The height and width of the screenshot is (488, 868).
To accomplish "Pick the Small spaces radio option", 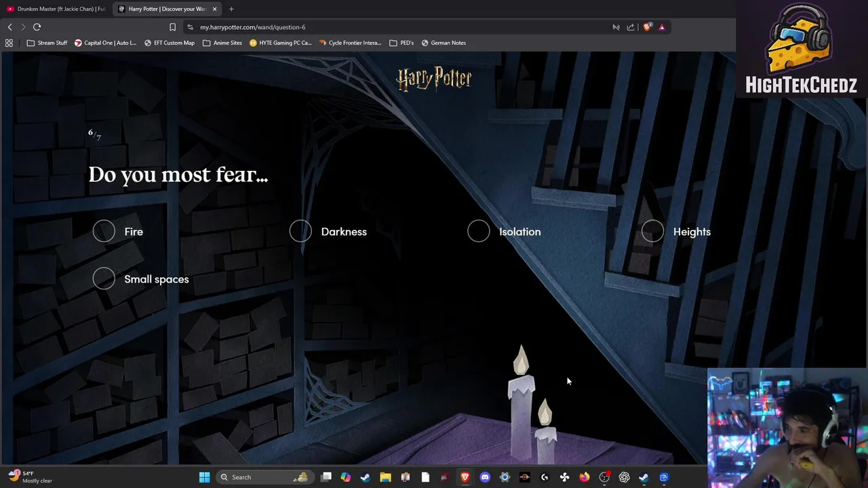I will [104, 279].
